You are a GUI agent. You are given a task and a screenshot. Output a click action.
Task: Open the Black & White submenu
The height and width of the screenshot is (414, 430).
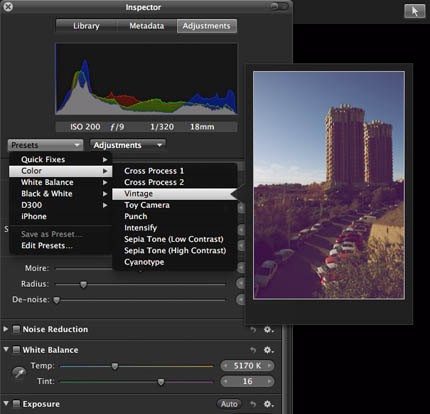click(x=61, y=194)
